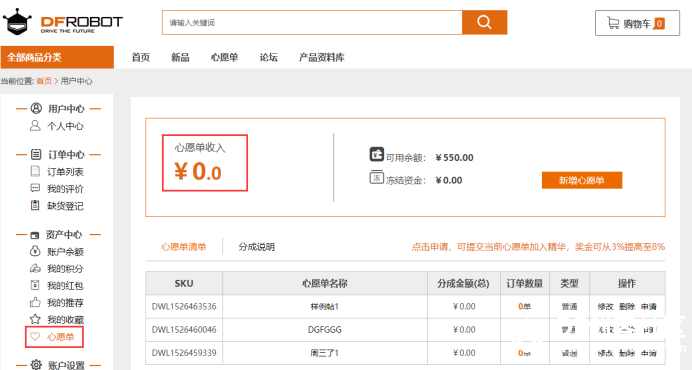692x370 pixels.
Task: Open 我的评价 in sidebar
Action: (x=65, y=189)
